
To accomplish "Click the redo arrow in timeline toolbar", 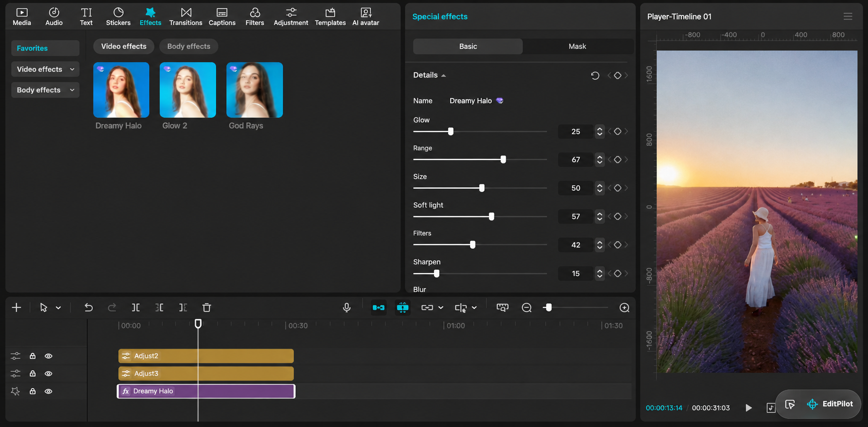I will [112, 308].
